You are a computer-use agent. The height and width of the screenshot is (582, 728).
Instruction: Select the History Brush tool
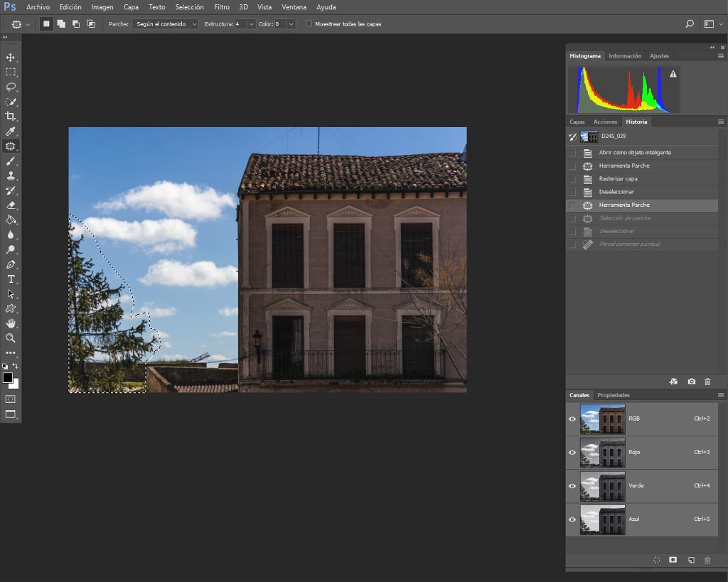10,190
